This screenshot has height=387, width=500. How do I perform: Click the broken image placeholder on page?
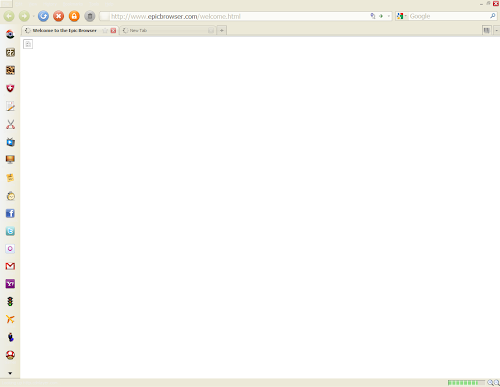coord(28,44)
